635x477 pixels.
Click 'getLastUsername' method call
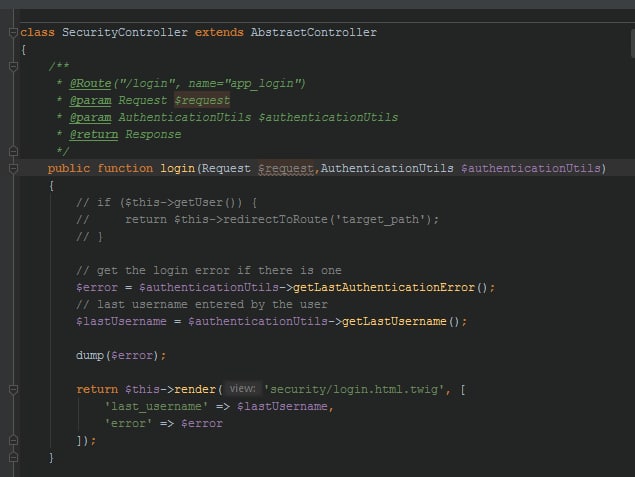pos(394,322)
